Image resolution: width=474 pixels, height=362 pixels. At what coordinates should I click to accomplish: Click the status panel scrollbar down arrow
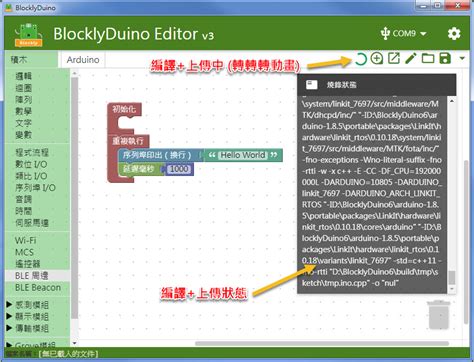452,289
